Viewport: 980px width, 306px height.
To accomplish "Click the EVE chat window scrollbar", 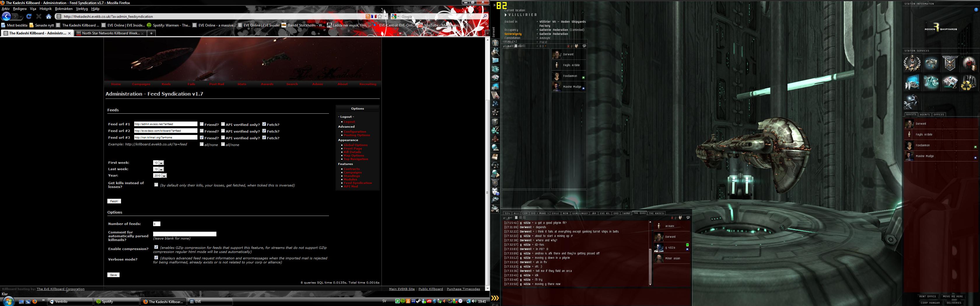I will (650, 266).
